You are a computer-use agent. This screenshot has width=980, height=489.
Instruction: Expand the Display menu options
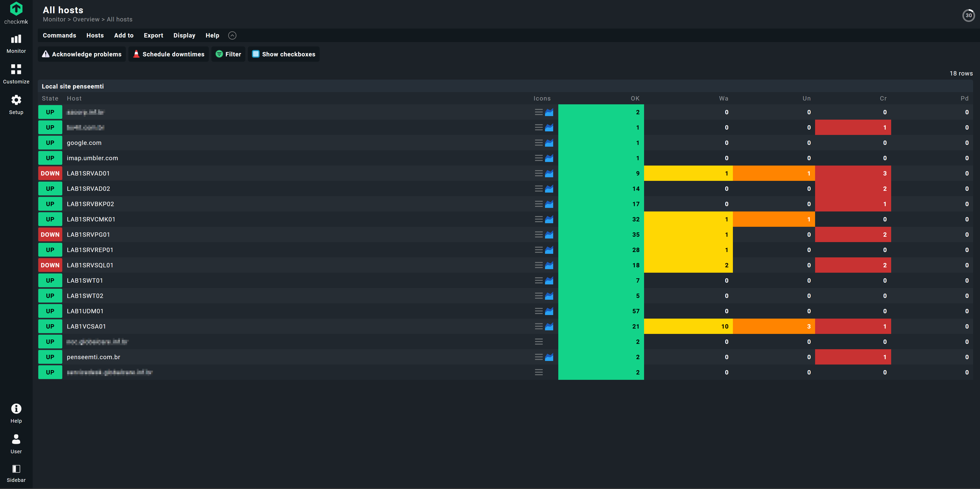pyautogui.click(x=184, y=35)
